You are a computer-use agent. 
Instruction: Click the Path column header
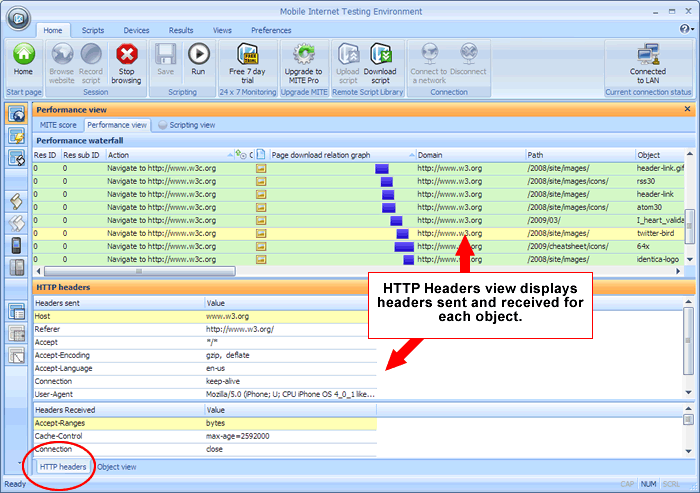click(x=580, y=155)
